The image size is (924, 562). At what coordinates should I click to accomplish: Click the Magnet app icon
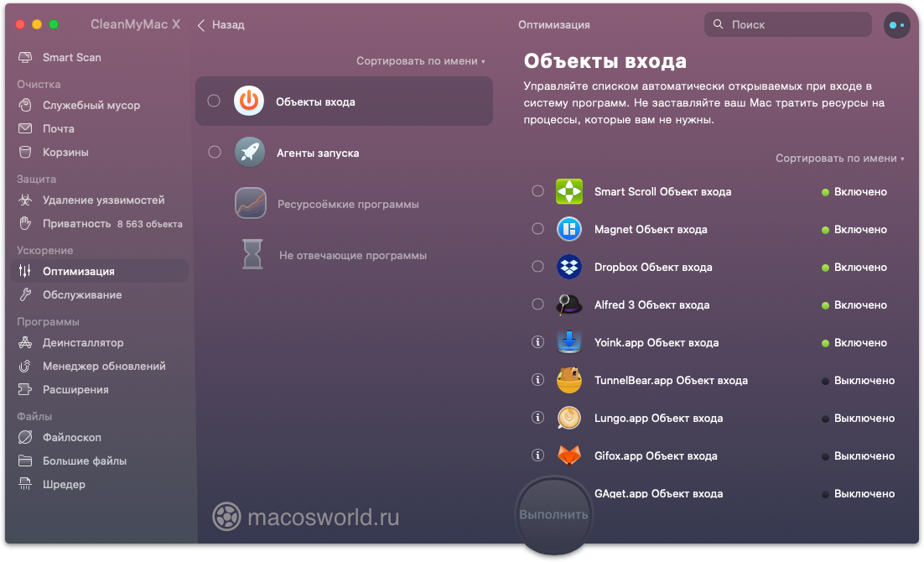point(569,229)
